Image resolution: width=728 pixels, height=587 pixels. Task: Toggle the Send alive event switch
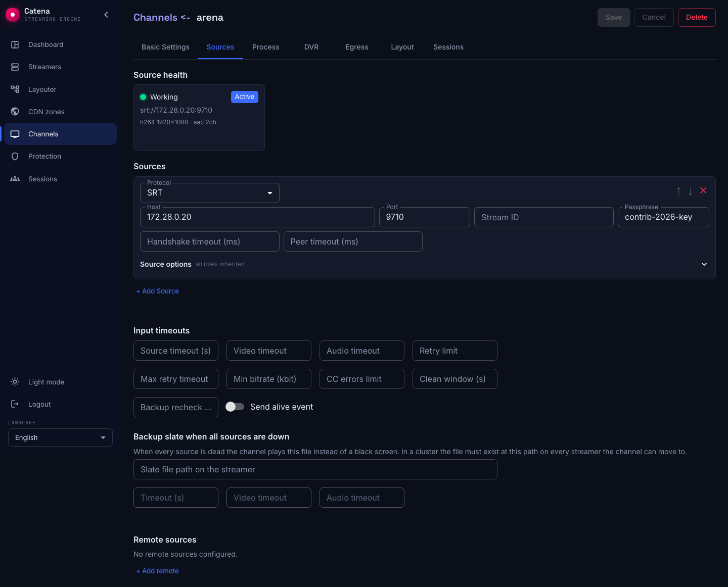tap(235, 407)
